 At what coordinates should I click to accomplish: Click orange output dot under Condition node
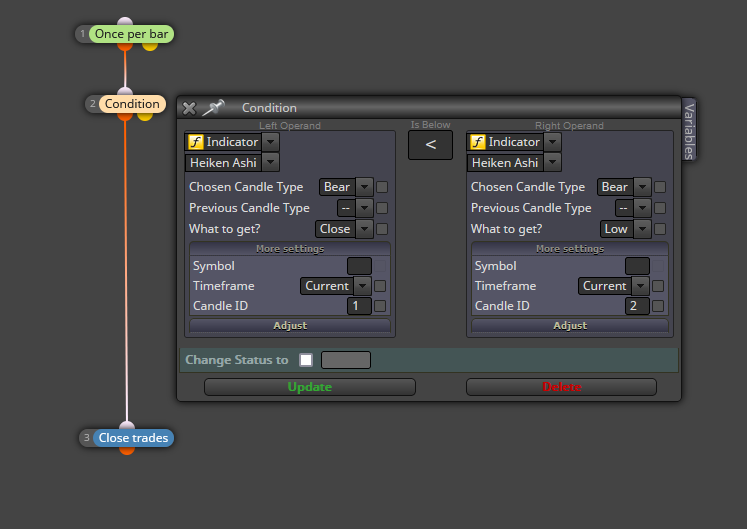tap(125, 116)
